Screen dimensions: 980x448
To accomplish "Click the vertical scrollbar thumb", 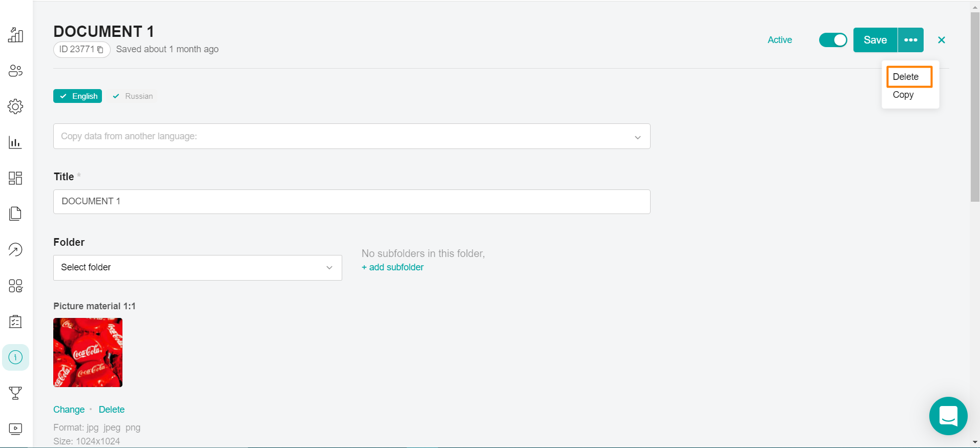I will [x=975, y=107].
